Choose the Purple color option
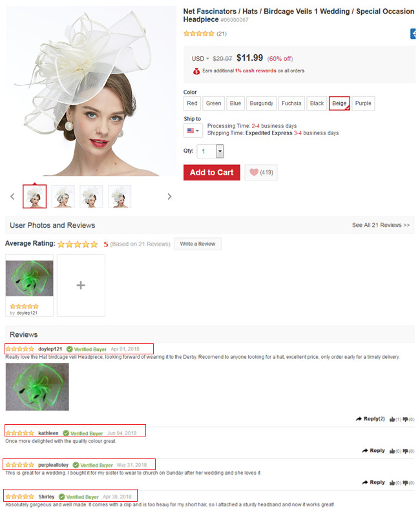 tap(363, 103)
